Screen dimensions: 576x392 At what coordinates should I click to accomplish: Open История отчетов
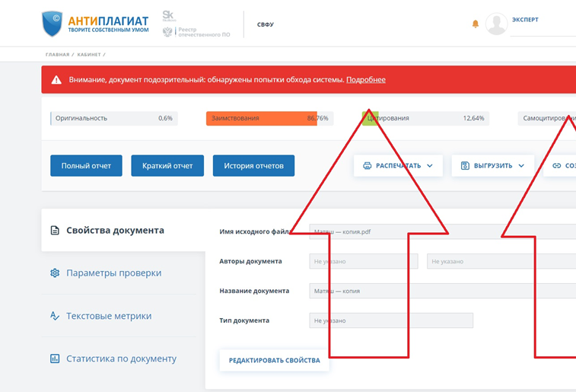254,166
